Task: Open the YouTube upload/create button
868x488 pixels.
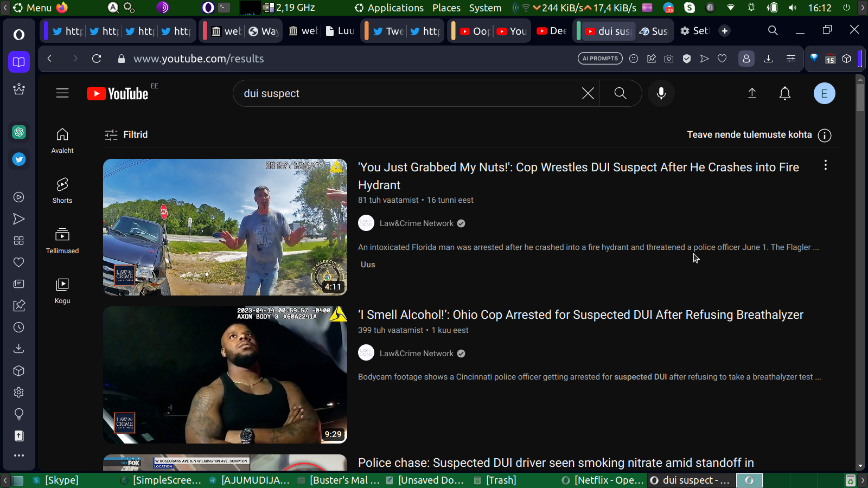Action: point(752,93)
